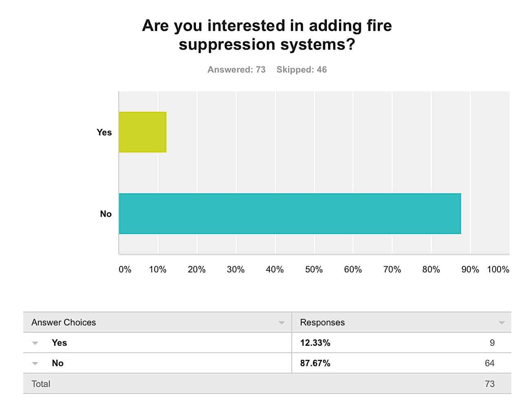Click the Yes label on chart axis
528x420 pixels.
coord(104,132)
